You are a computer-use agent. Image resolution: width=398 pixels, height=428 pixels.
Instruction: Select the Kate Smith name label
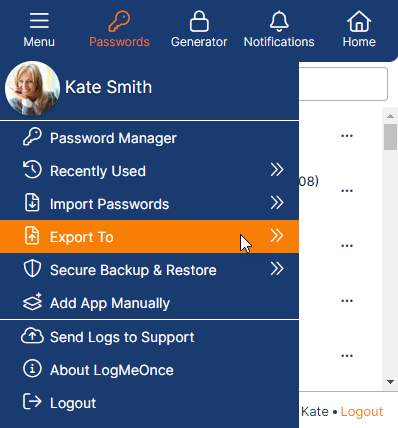click(108, 87)
